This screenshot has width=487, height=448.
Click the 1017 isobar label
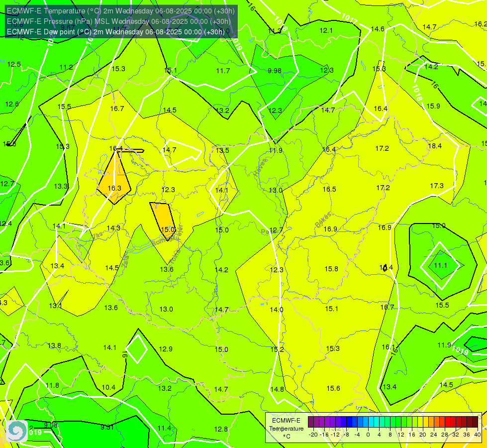pyautogui.click(x=349, y=18)
